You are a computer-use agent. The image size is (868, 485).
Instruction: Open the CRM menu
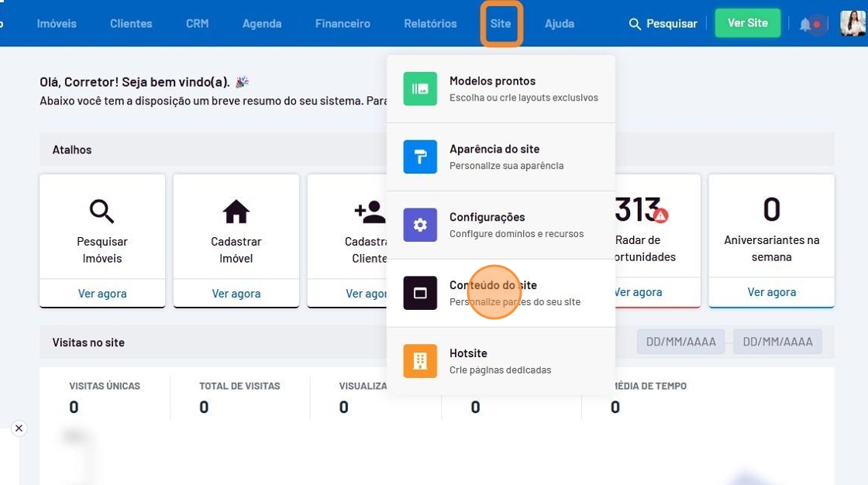[197, 24]
